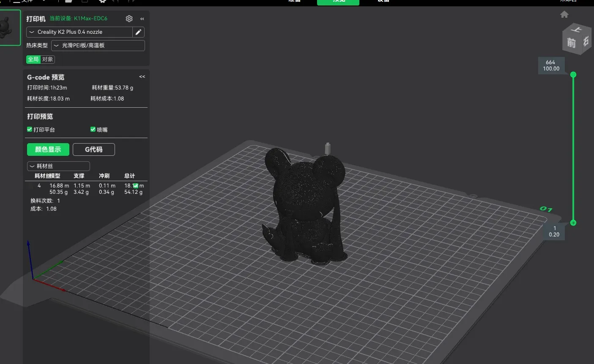Click filament number 4 in table row

coord(39,186)
